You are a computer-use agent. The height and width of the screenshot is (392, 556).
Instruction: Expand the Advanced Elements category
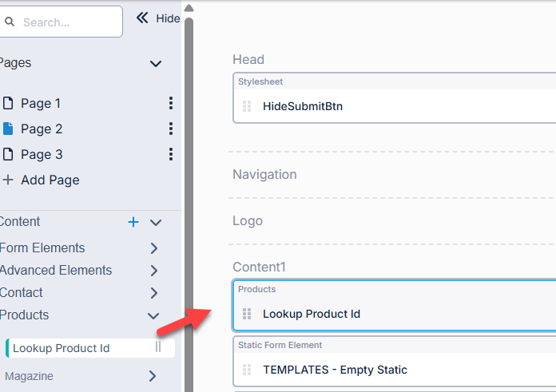tap(154, 271)
